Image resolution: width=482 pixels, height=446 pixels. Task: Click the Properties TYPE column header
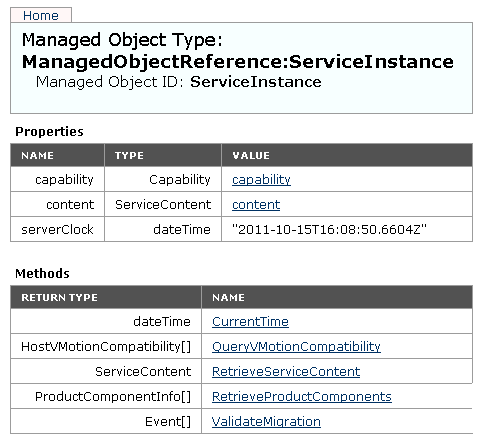(163, 155)
